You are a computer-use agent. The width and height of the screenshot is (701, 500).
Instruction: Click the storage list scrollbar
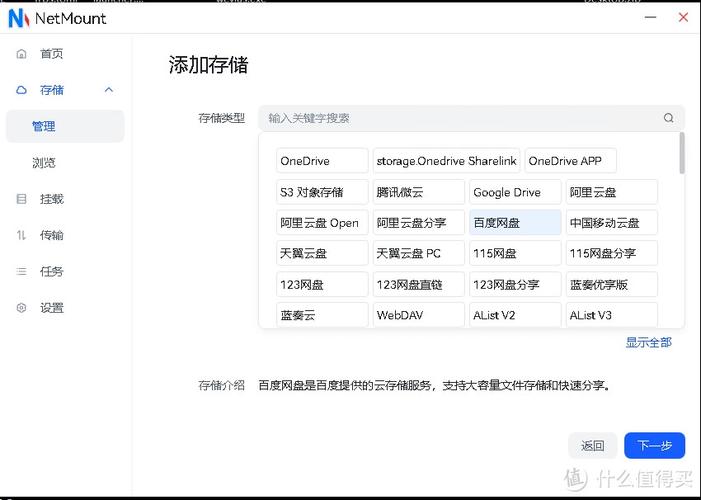point(682,153)
